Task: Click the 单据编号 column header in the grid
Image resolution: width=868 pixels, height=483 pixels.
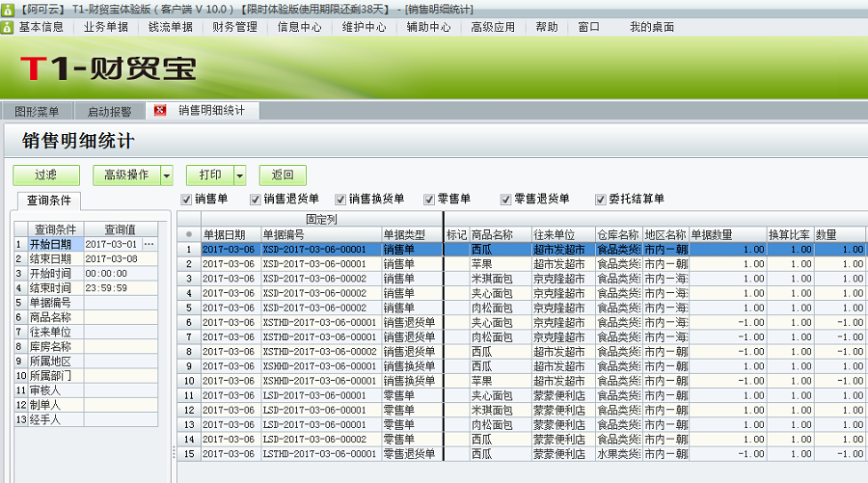Action: point(321,234)
